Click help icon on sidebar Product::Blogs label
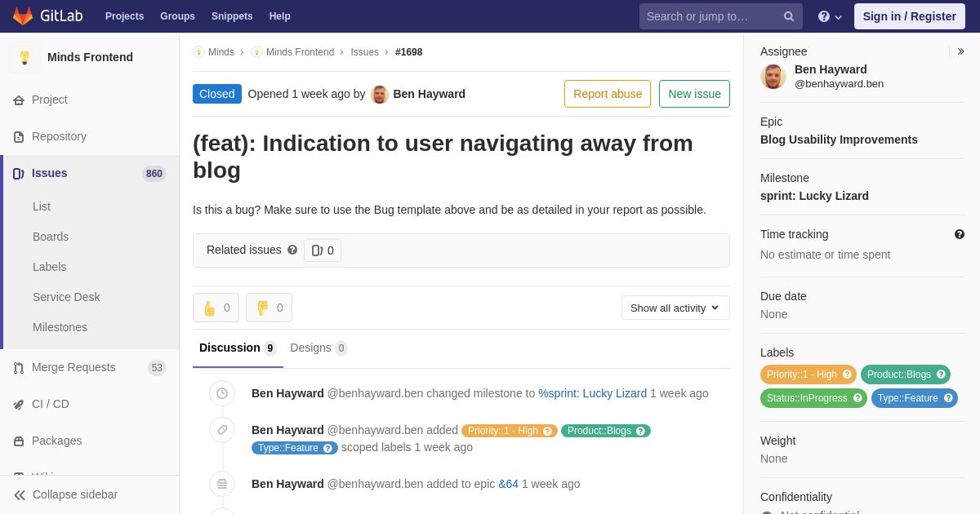The image size is (980, 514). click(941, 374)
